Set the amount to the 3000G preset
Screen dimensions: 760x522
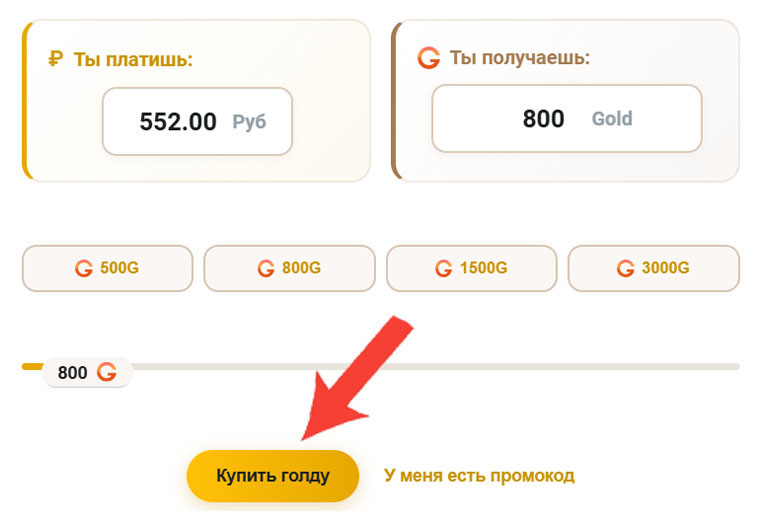(x=653, y=268)
